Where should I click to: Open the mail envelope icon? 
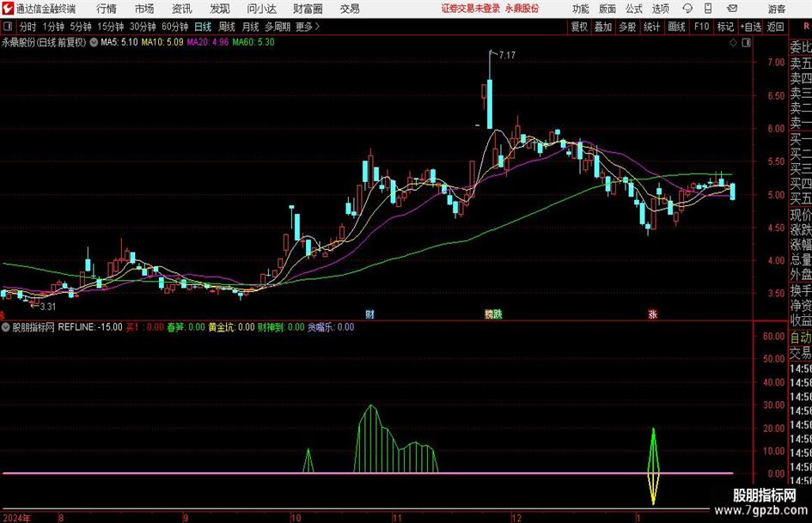732,9
